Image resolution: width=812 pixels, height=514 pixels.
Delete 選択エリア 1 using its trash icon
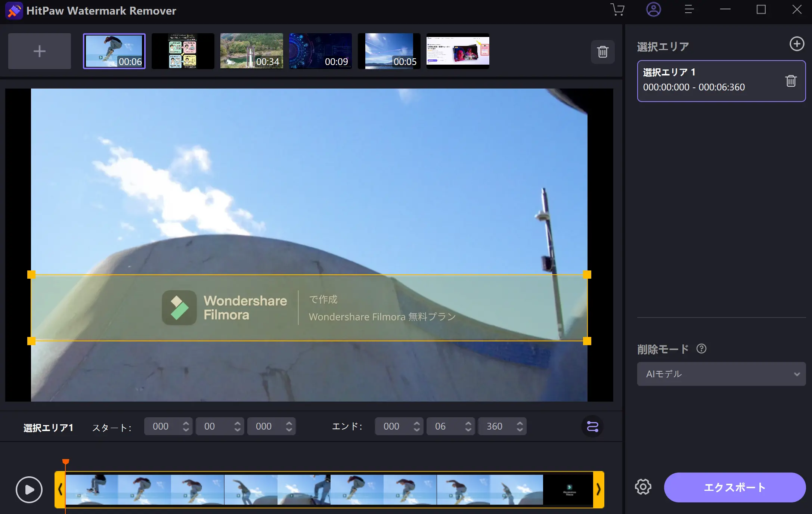tap(791, 81)
